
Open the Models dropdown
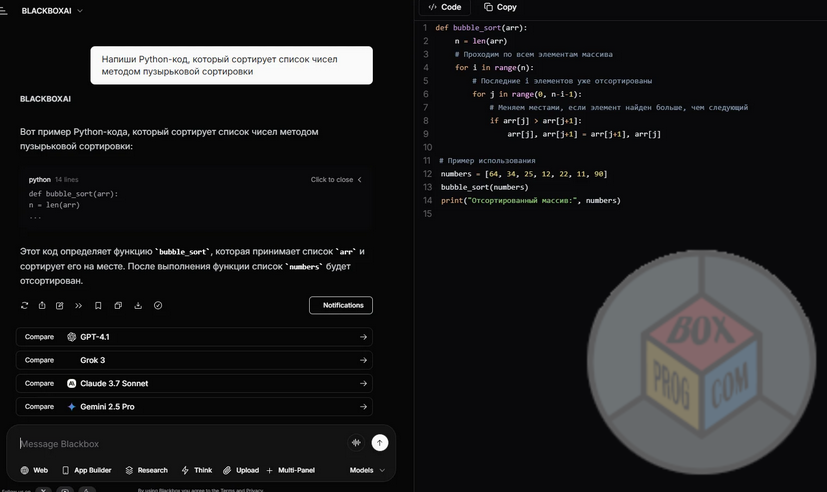click(367, 470)
